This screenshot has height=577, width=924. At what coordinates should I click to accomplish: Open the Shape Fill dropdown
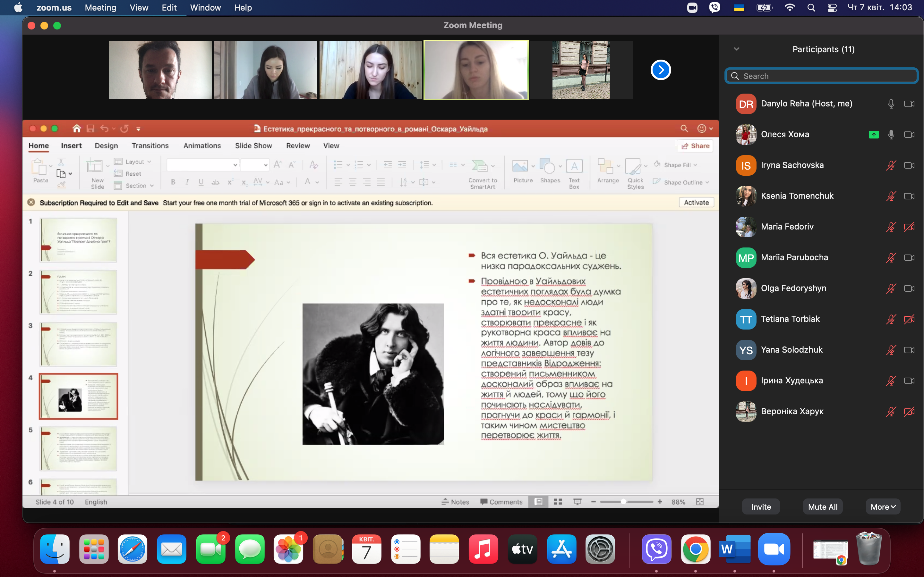(x=675, y=165)
